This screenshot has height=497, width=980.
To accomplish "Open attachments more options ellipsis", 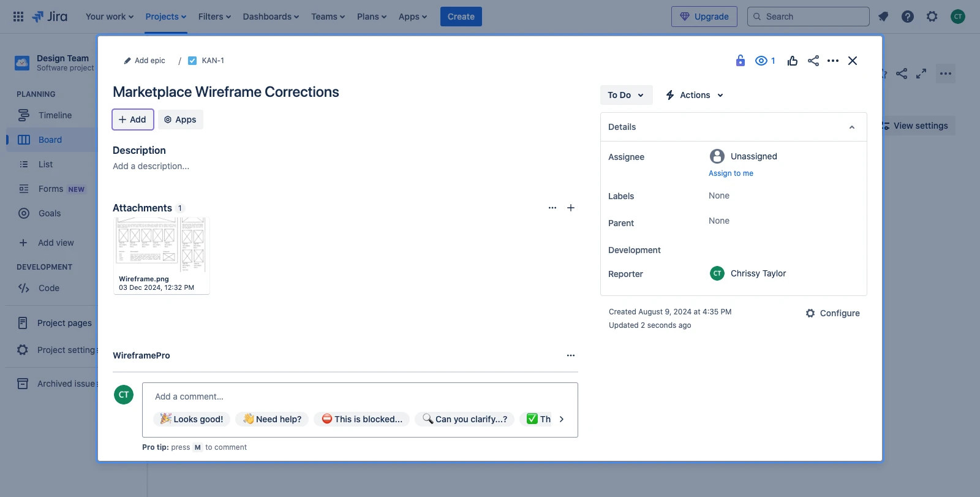I will click(x=552, y=208).
